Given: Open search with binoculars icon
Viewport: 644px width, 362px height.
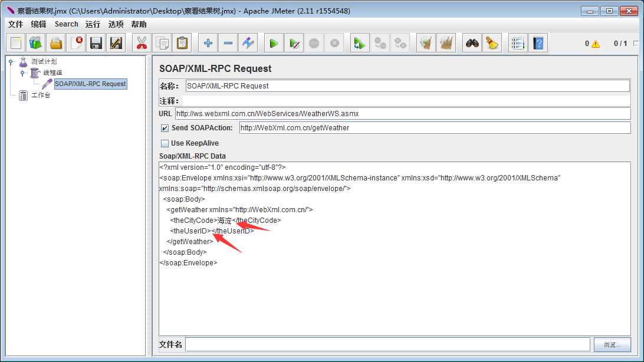Looking at the screenshot, I should point(472,42).
